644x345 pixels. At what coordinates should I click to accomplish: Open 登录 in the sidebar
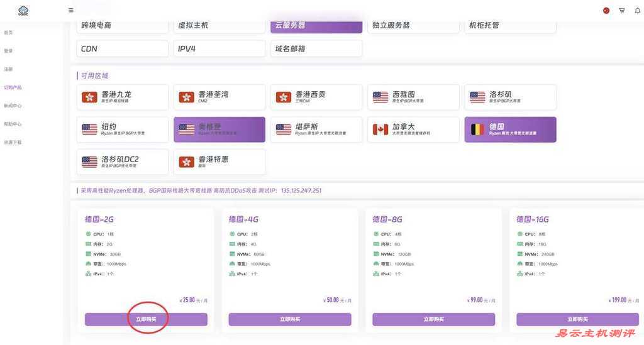click(x=8, y=51)
